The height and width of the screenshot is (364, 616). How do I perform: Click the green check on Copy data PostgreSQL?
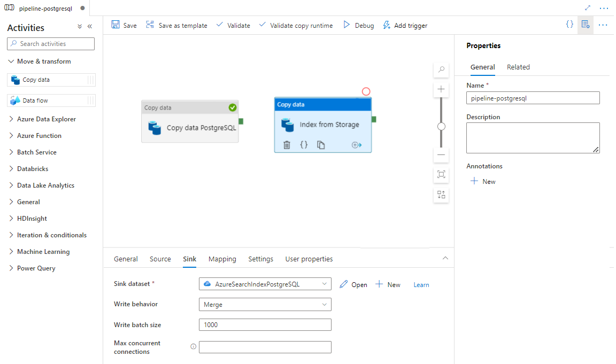pyautogui.click(x=233, y=107)
